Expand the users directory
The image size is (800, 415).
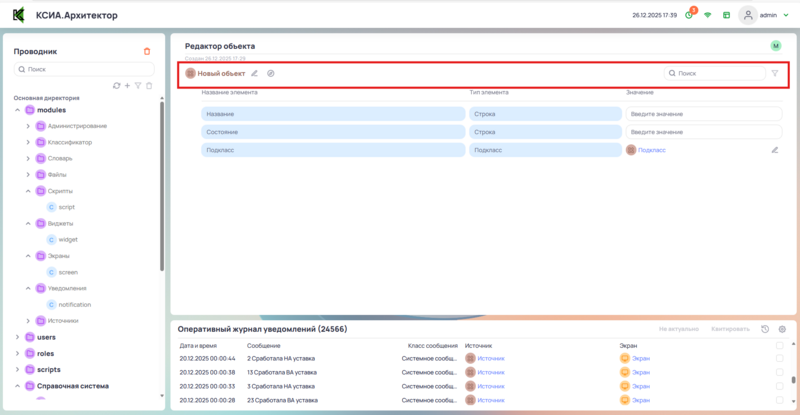coord(17,337)
